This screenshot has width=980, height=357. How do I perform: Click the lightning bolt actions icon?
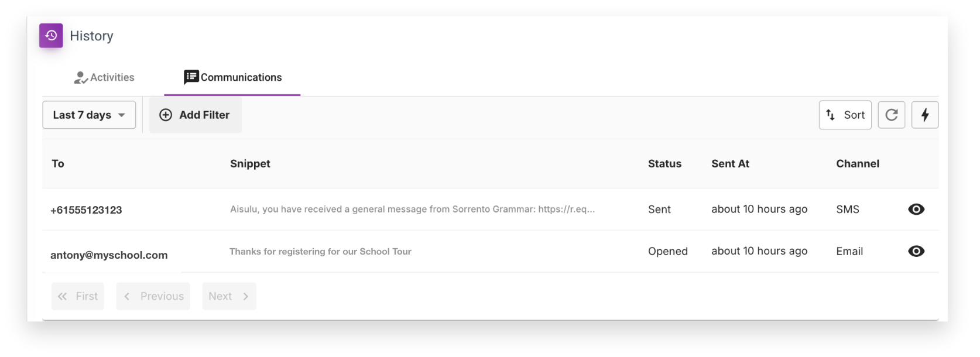pyautogui.click(x=925, y=115)
